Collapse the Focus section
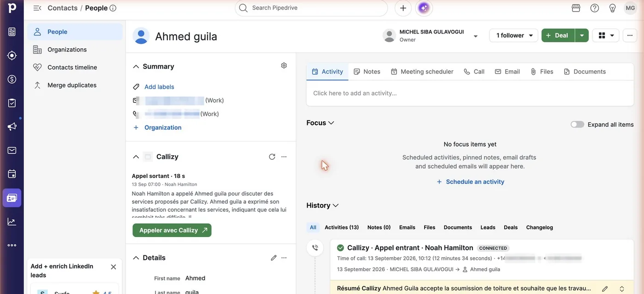 tap(331, 123)
